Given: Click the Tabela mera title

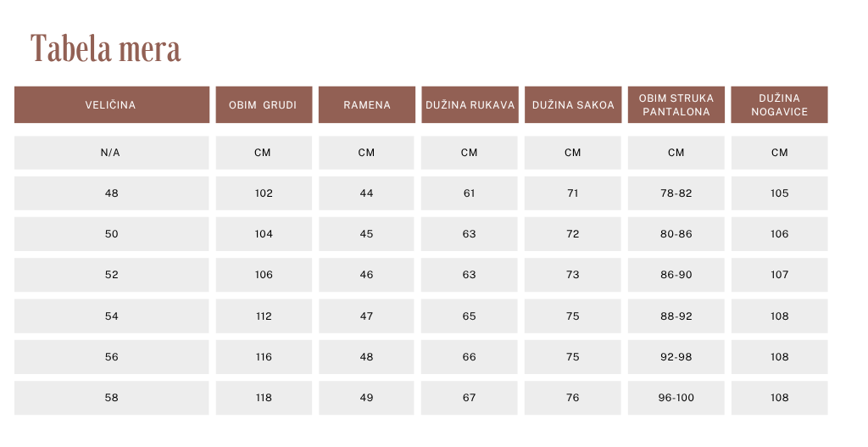Looking at the screenshot, I should 105,48.
